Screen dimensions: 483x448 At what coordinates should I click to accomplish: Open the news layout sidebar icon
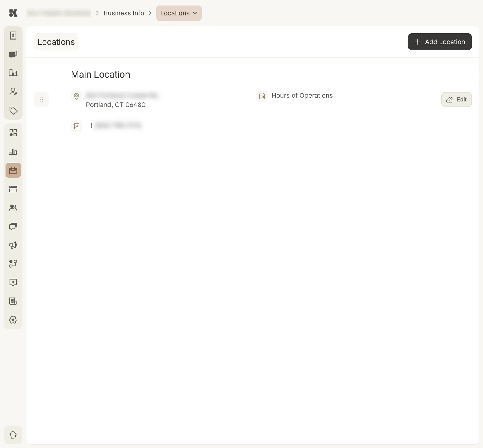pyautogui.click(x=13, y=301)
